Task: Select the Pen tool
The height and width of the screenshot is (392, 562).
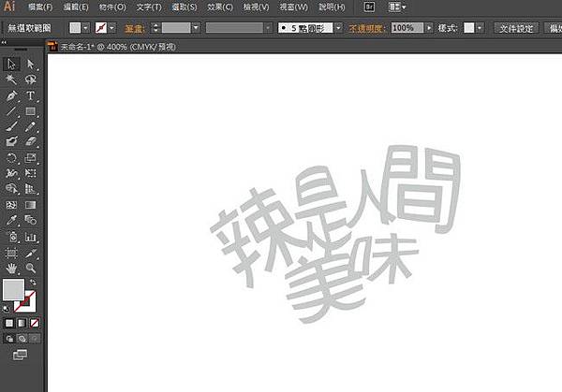Action: [x=11, y=95]
